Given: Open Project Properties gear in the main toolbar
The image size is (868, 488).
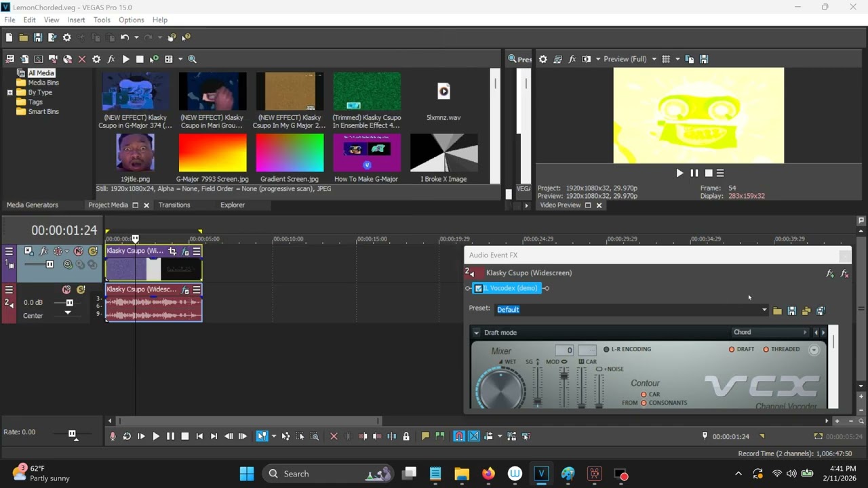Looking at the screenshot, I should coord(66,38).
